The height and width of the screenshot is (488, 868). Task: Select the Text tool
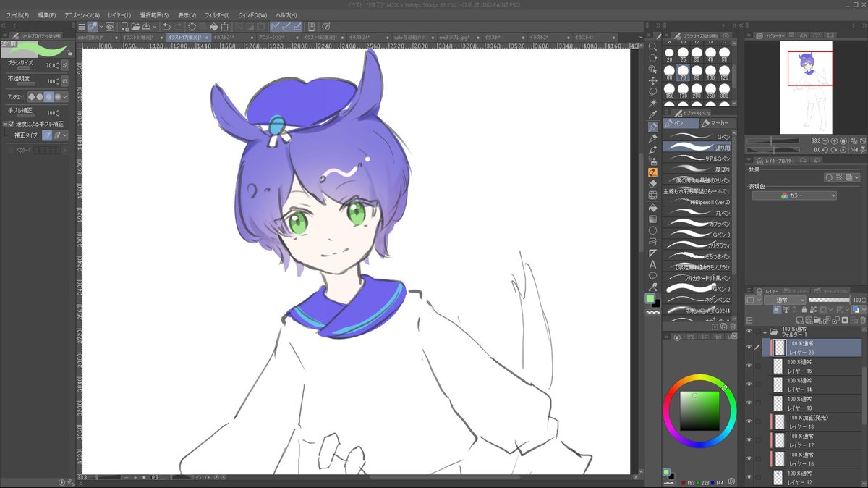pos(652,264)
